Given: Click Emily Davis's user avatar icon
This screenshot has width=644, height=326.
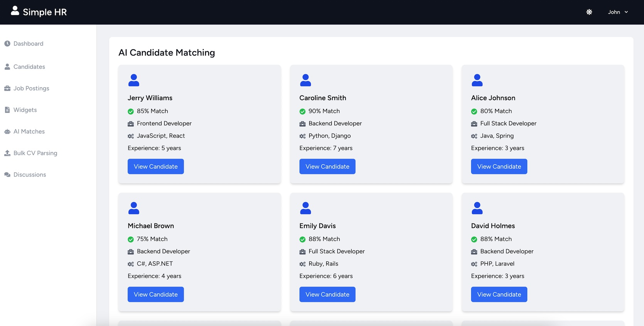Looking at the screenshot, I should point(305,208).
